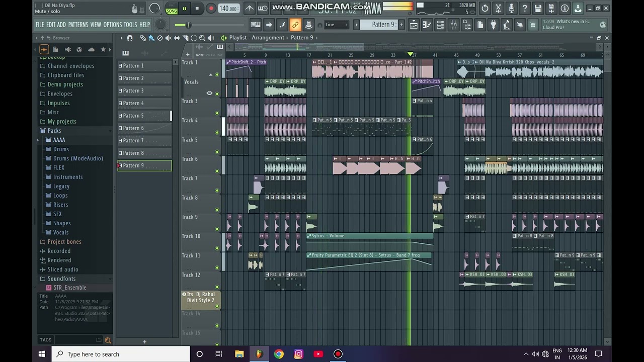
Task: Toggle mute on Track 6
Action: (217, 171)
